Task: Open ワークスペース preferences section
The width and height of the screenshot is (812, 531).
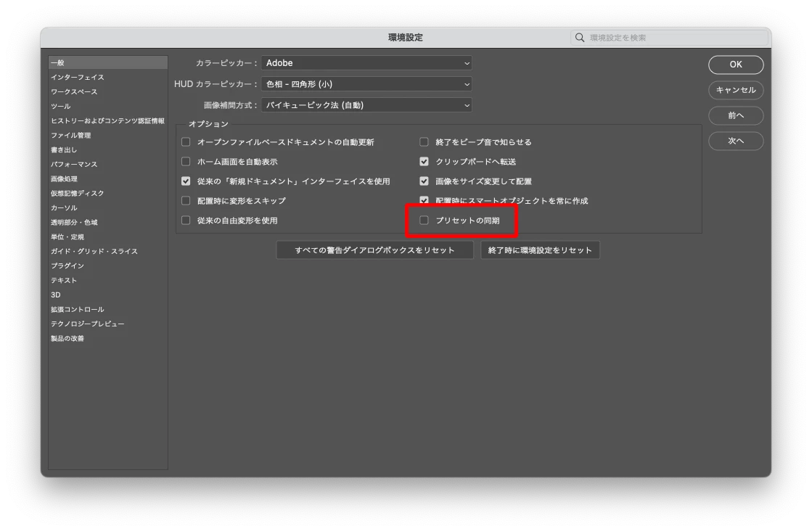Action: point(107,91)
